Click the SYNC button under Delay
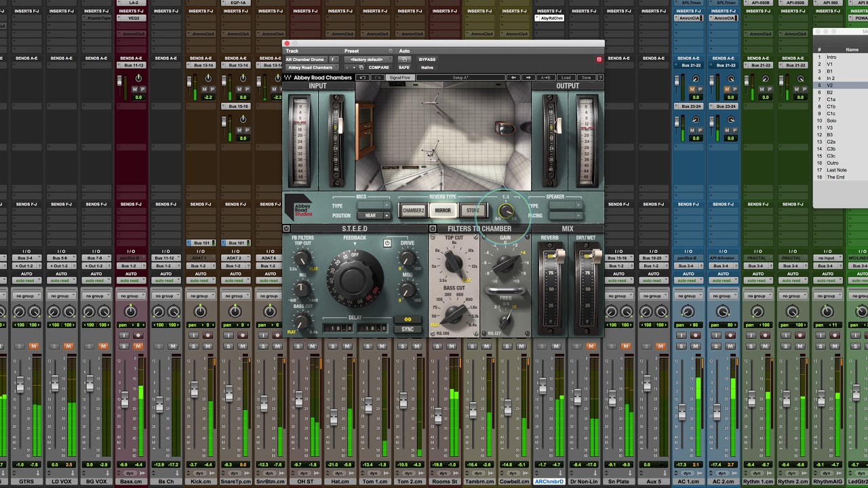The image size is (868, 488). point(408,329)
